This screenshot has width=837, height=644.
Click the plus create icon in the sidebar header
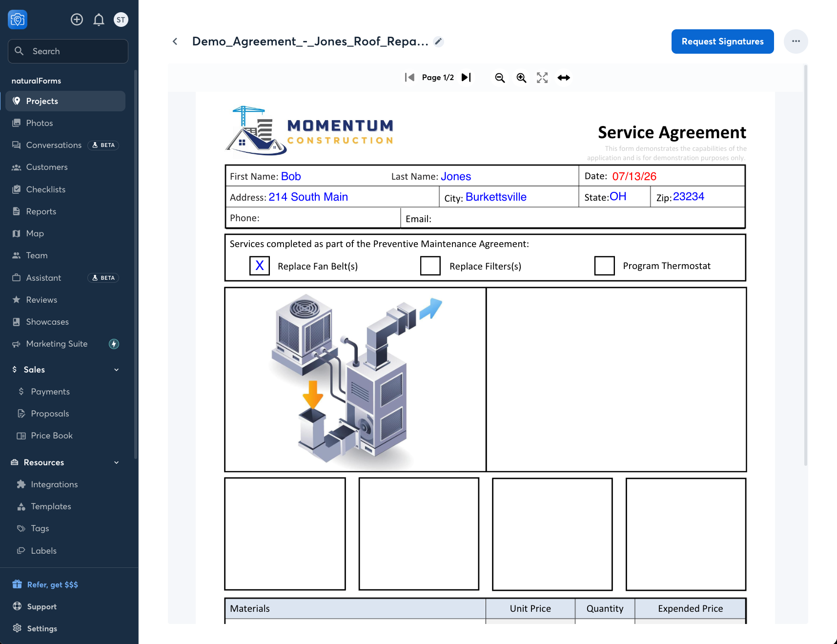click(77, 20)
